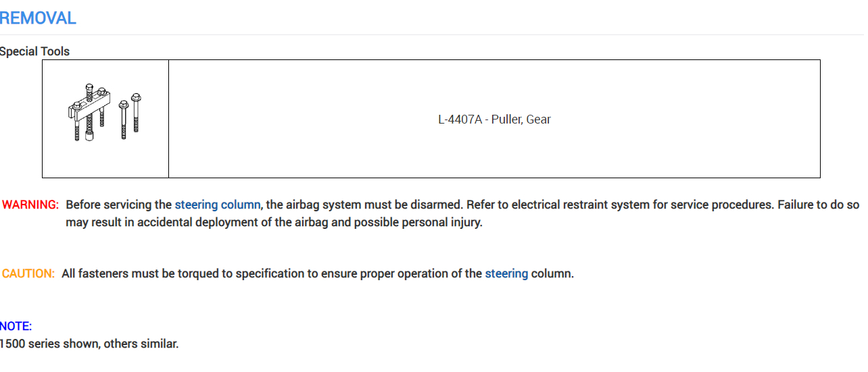This screenshot has width=868, height=372.
Task: Click the "1500 series shown, others similar" note
Action: coord(89,344)
